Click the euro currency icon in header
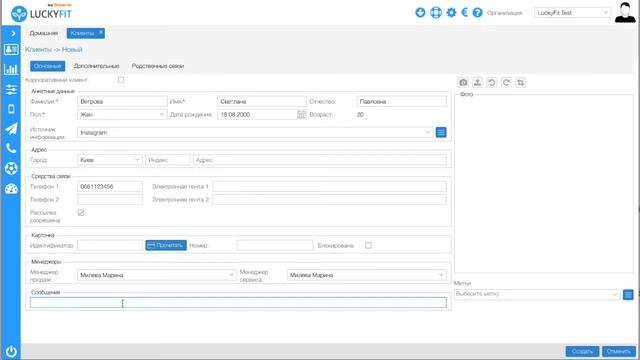Screen dimensions: 640x360 (x=464, y=13)
